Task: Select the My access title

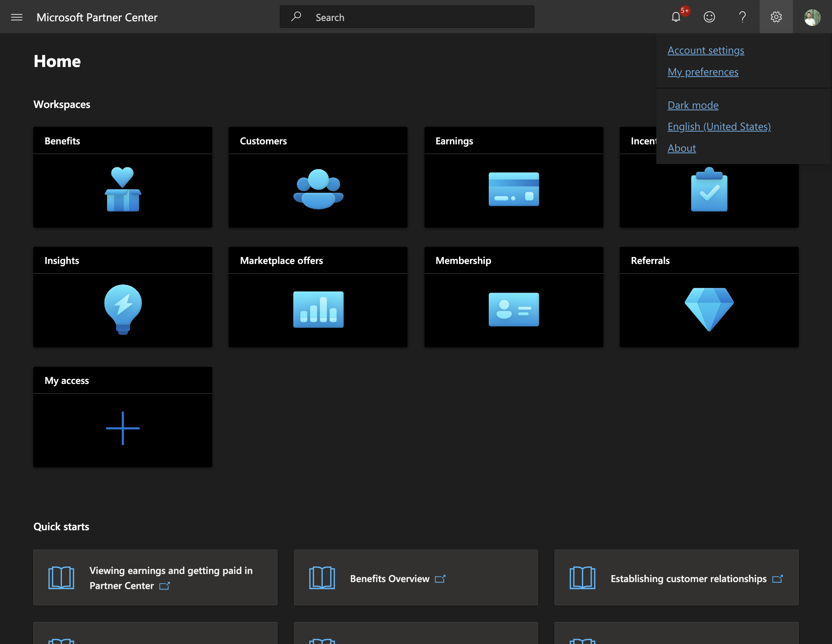Action: [x=67, y=381]
